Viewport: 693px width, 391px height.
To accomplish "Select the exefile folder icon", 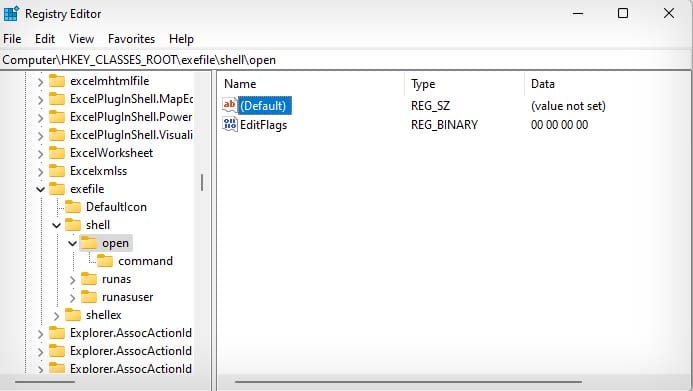I will (57, 189).
